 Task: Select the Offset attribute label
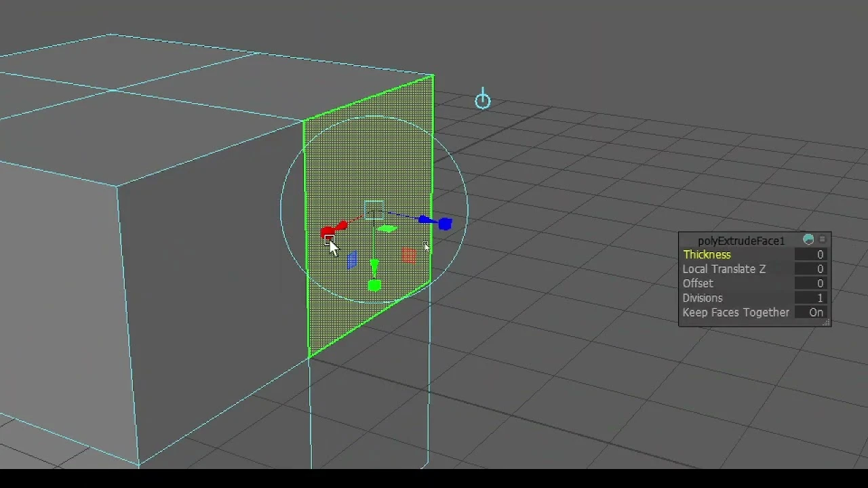pos(698,283)
